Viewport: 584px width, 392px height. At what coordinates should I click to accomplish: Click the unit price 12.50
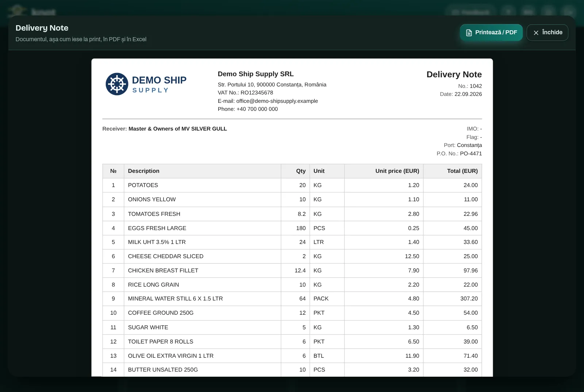coord(412,256)
